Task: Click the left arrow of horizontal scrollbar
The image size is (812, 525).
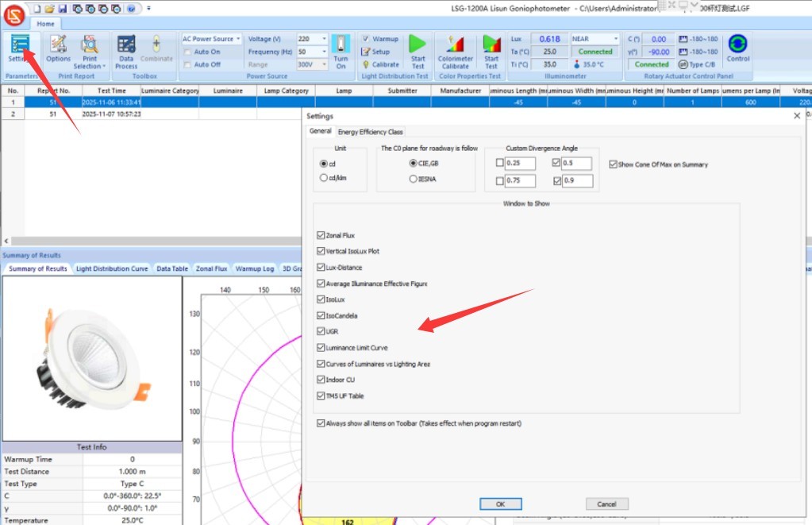Action: 6,241
